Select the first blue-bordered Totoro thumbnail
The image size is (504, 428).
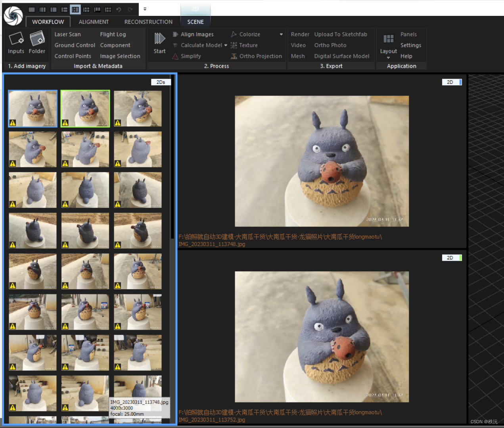(33, 109)
